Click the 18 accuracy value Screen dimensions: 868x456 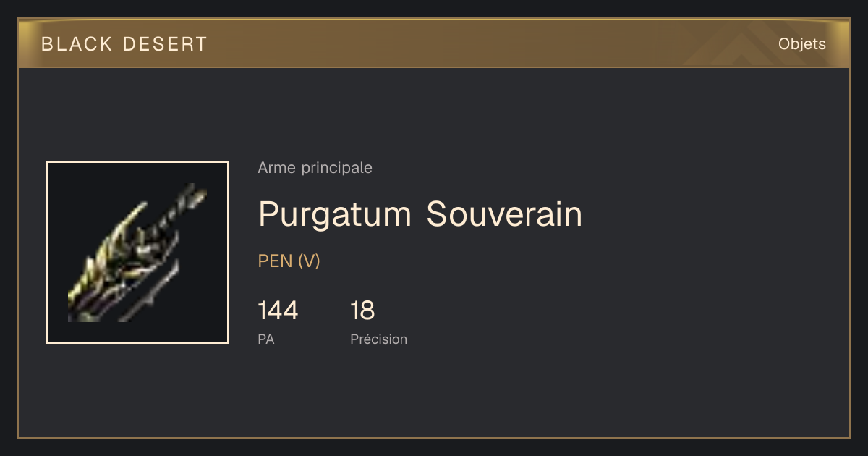[x=362, y=311]
